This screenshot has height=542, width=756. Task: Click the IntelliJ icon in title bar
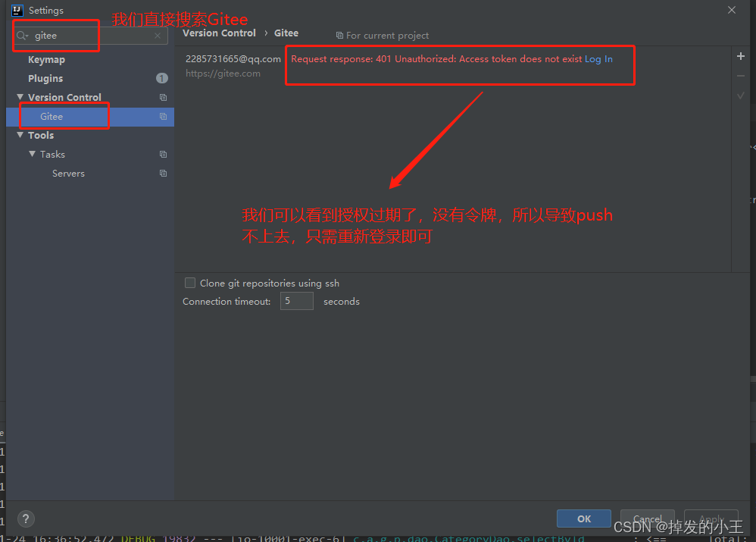pyautogui.click(x=17, y=10)
